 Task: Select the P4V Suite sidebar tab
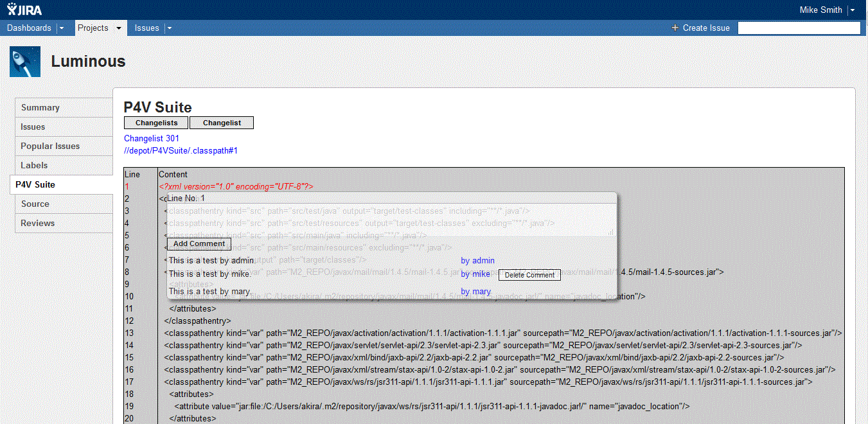click(x=62, y=184)
